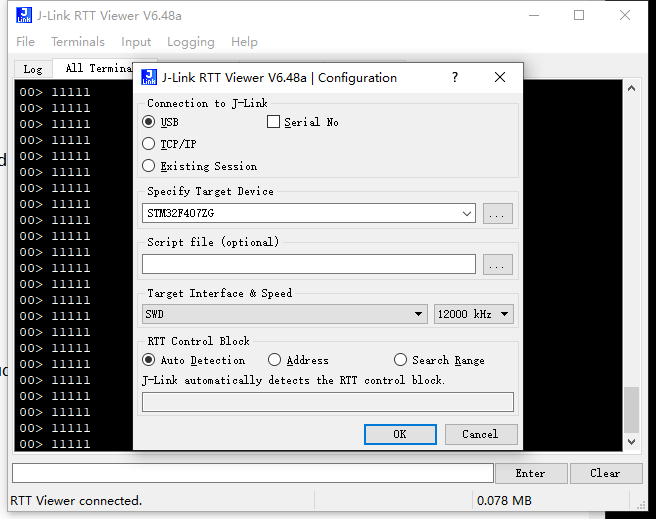Click the terminal scrollbar up arrow
Image resolution: width=656 pixels, height=519 pixels.
coord(632,88)
